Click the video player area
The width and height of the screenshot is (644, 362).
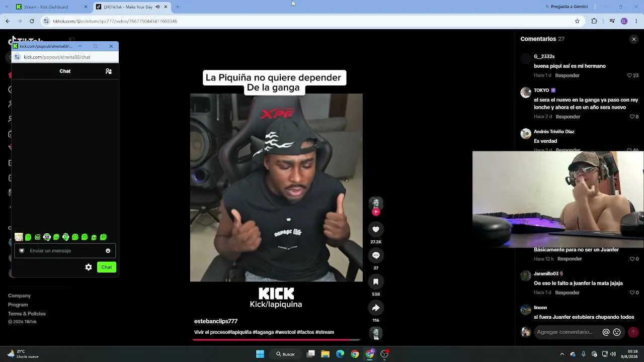[x=276, y=188]
